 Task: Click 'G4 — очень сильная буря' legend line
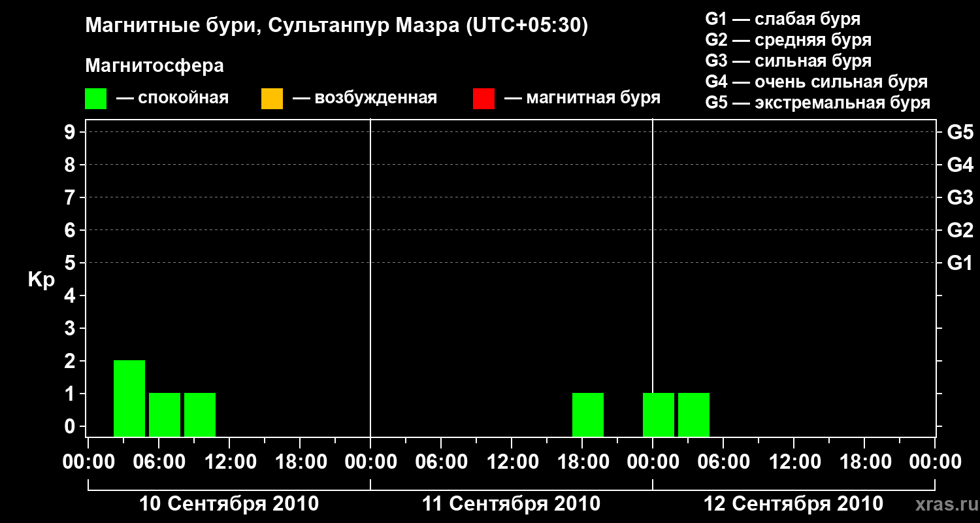pos(817,82)
